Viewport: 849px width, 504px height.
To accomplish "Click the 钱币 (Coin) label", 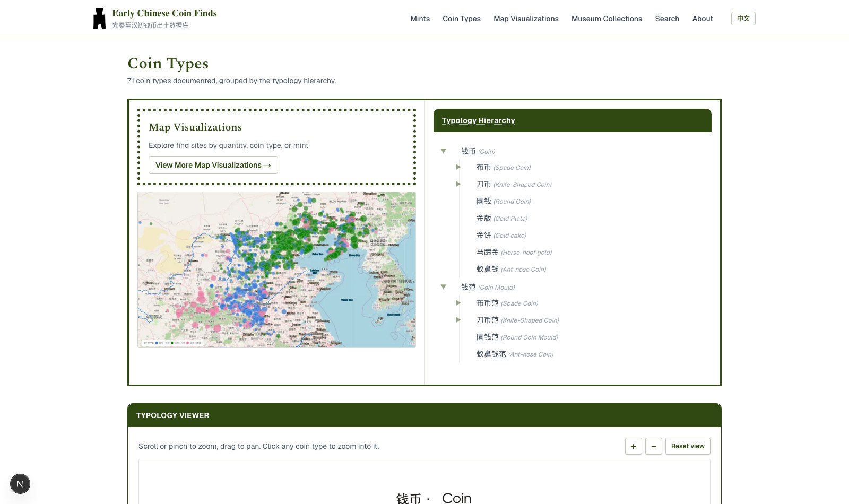I will pyautogui.click(x=478, y=151).
